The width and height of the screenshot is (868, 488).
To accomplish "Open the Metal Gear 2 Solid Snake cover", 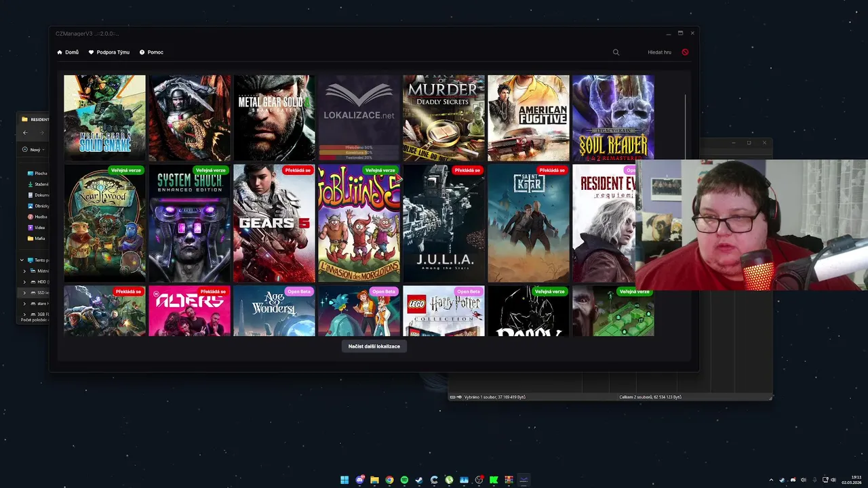I will 104,118.
